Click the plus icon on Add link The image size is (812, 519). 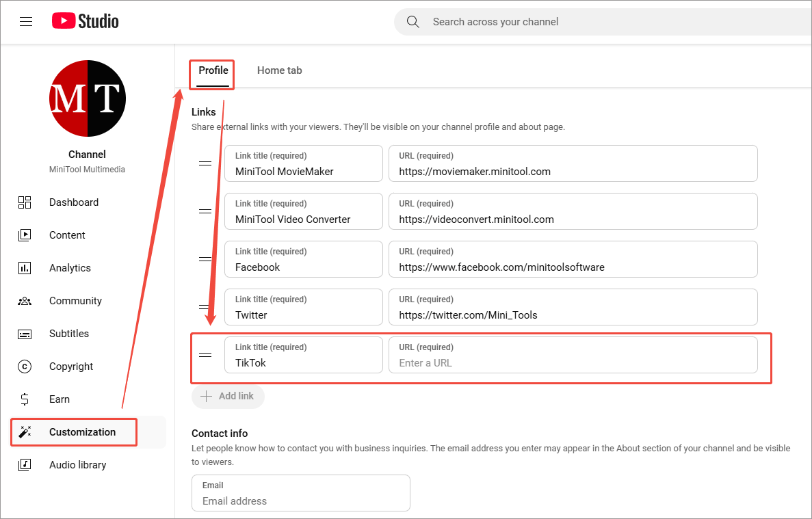point(206,397)
